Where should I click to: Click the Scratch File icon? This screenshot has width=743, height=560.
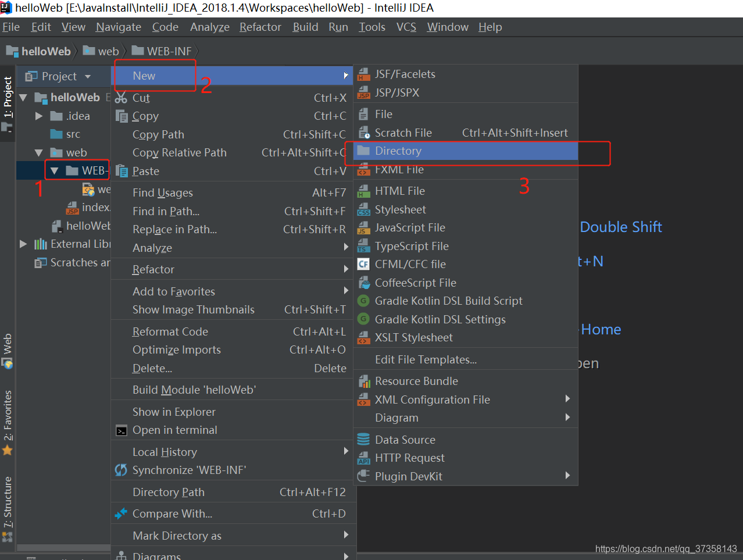point(363,133)
